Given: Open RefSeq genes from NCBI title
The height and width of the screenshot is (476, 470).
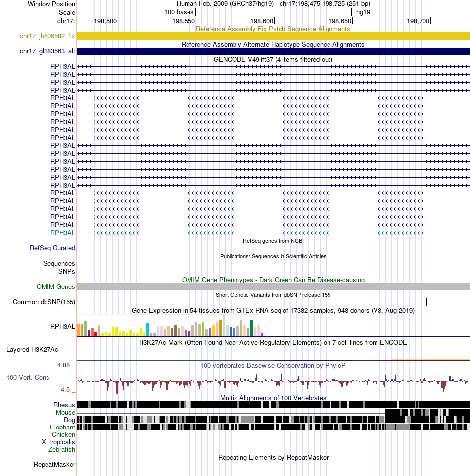Looking at the screenshot, I should pyautogui.click(x=273, y=241).
